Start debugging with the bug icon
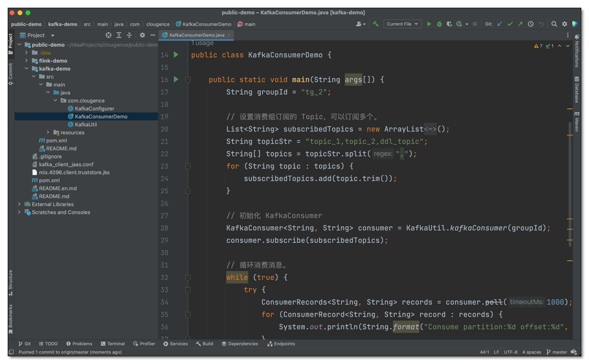The image size is (589, 364). (439, 24)
